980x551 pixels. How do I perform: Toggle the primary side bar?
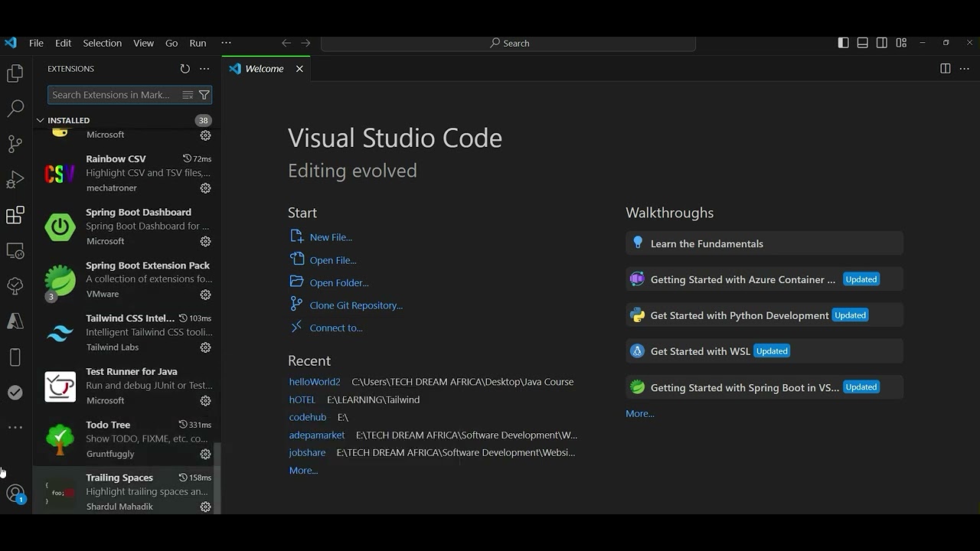coord(843,44)
